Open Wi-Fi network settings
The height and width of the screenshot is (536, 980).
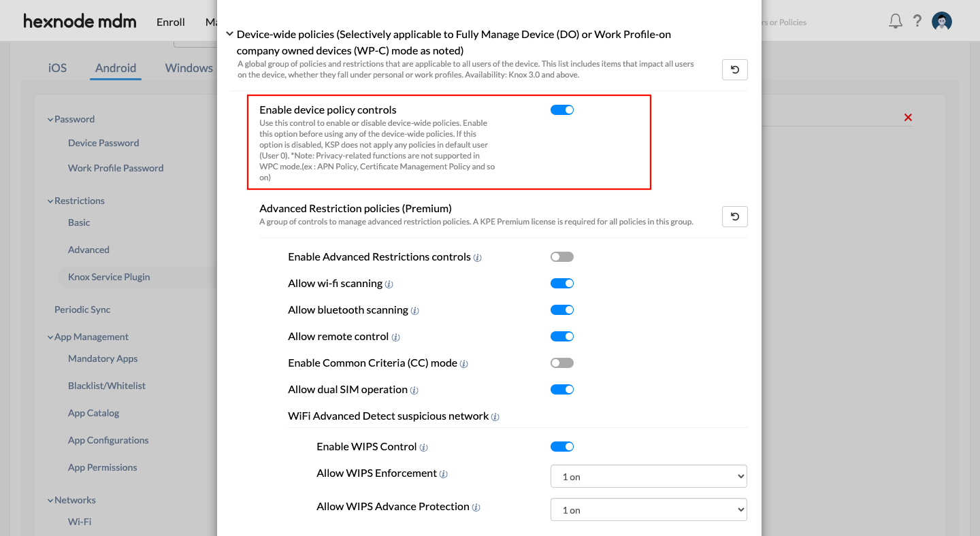click(x=80, y=522)
